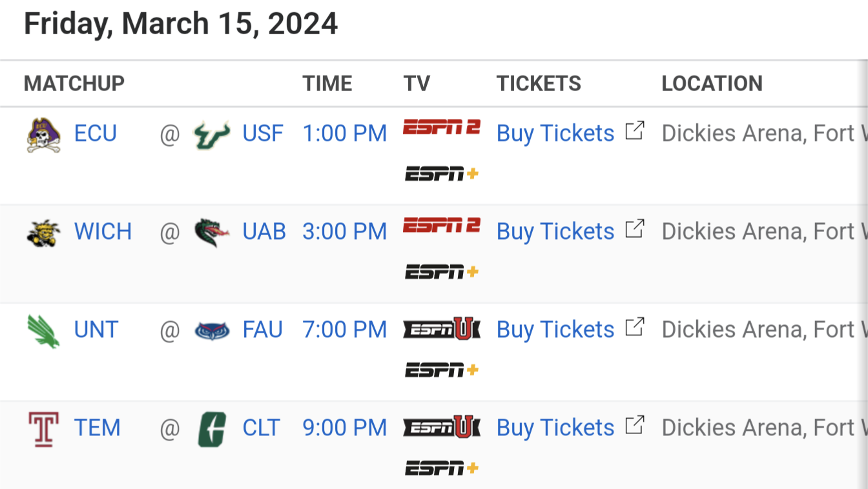
Task: Open the FAU team link
Action: coord(262,330)
